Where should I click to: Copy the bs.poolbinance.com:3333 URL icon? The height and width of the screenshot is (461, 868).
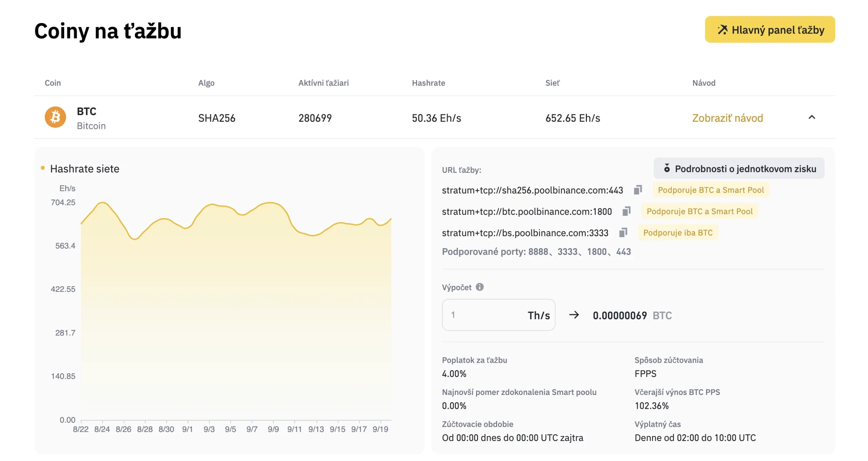click(x=623, y=233)
